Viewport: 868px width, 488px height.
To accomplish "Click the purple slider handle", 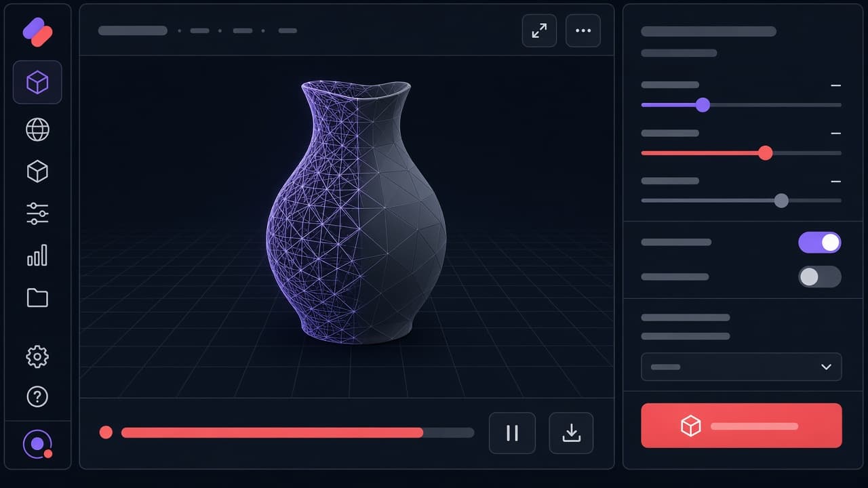I will tap(703, 105).
